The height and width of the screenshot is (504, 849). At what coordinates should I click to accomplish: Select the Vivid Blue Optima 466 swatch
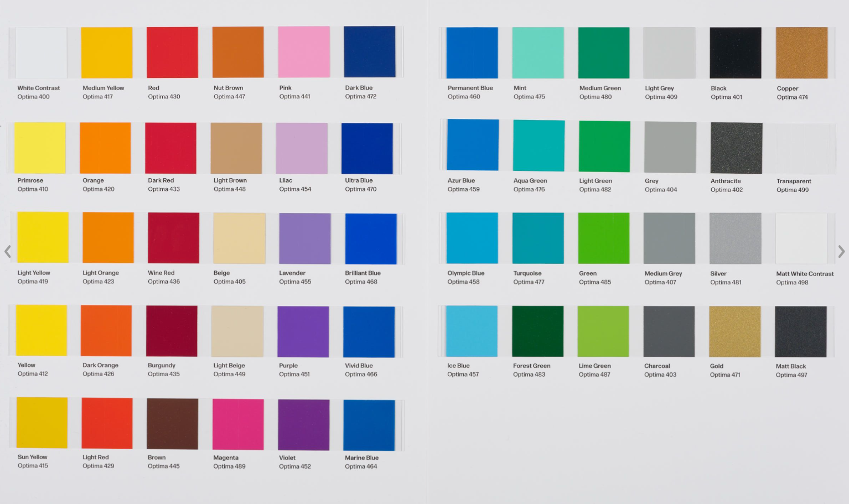(369, 332)
